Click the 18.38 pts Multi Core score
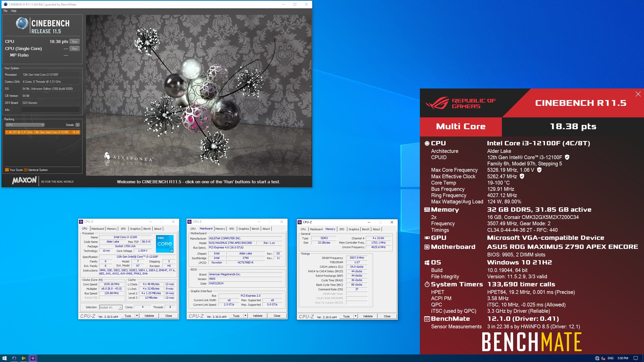Image resolution: width=644 pixels, height=362 pixels. (x=573, y=126)
